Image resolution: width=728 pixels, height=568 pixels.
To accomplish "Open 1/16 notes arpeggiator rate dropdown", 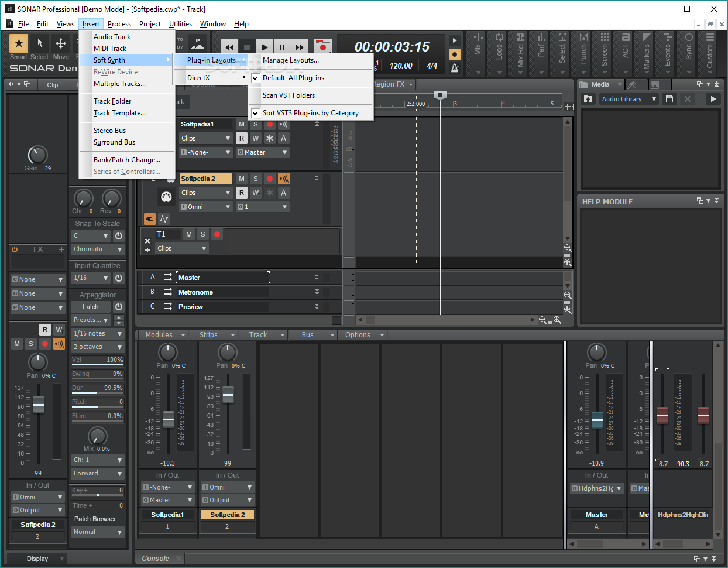I will coord(98,333).
